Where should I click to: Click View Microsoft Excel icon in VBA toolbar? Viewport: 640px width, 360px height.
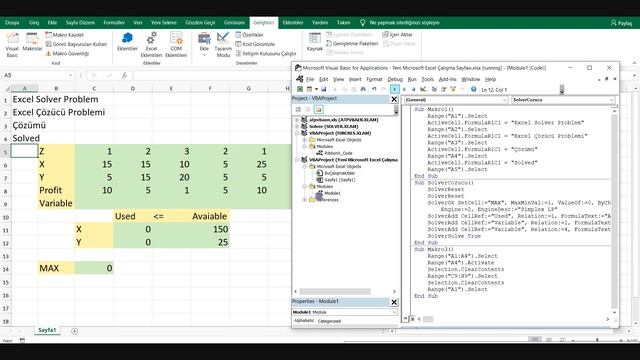coord(300,89)
